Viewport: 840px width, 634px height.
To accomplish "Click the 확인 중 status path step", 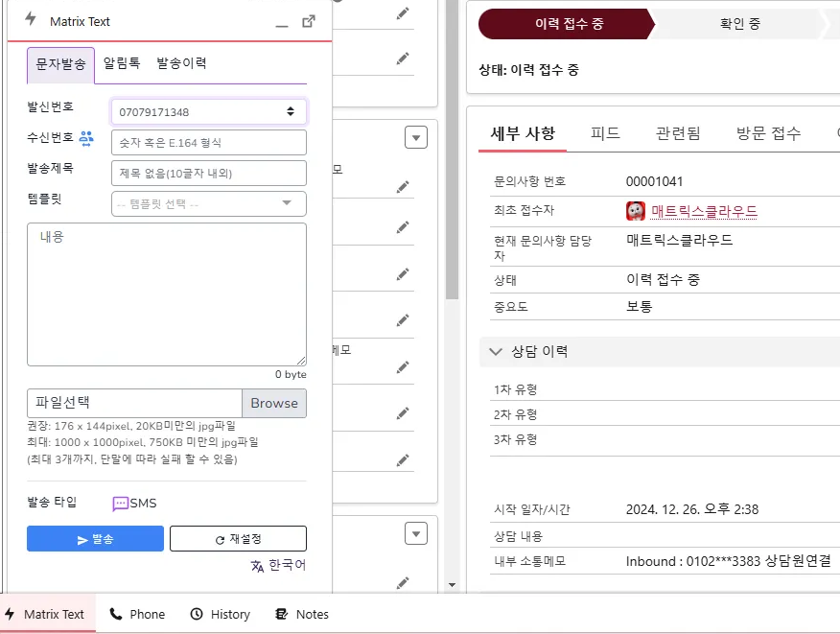I will coord(739,24).
